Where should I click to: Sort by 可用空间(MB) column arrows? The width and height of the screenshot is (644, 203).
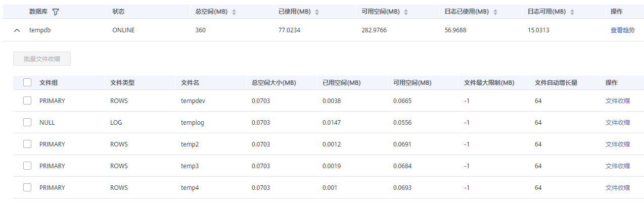click(x=406, y=12)
